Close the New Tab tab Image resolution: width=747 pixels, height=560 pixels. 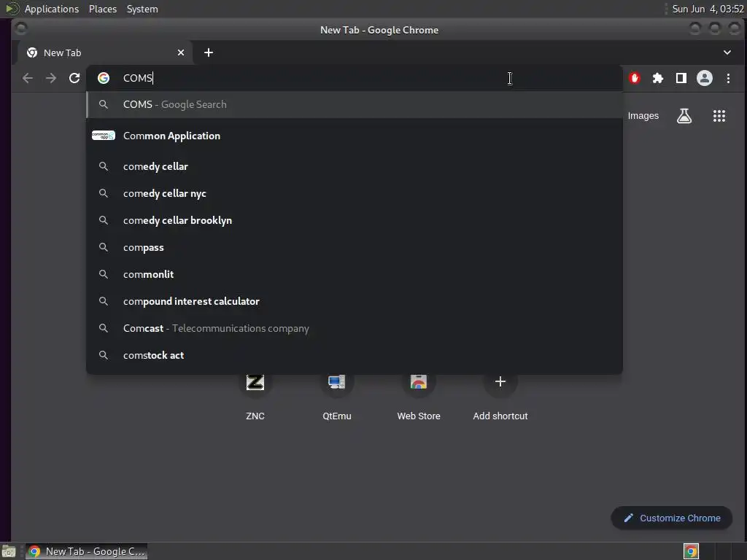pos(181,52)
